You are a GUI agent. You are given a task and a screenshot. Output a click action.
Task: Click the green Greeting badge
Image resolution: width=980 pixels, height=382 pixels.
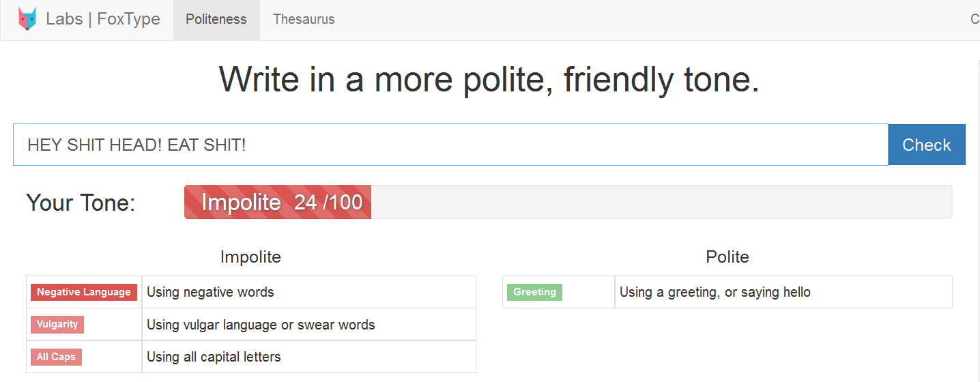tap(534, 292)
